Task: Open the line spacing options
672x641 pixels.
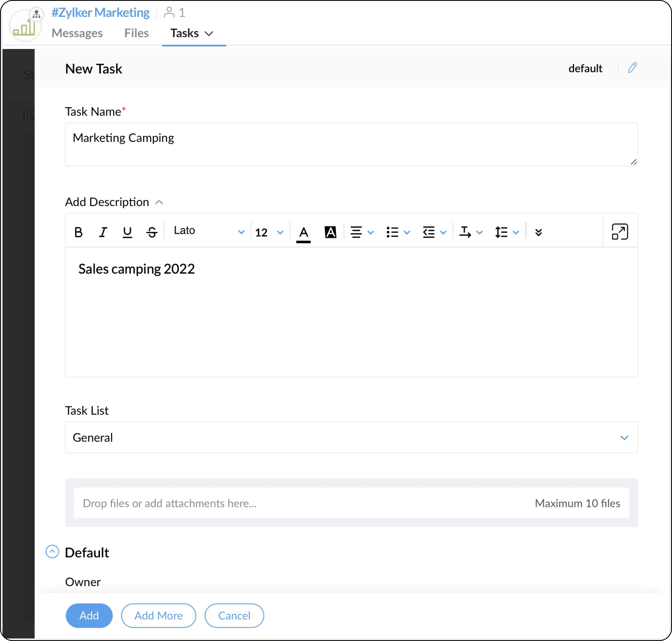Action: [x=507, y=232]
